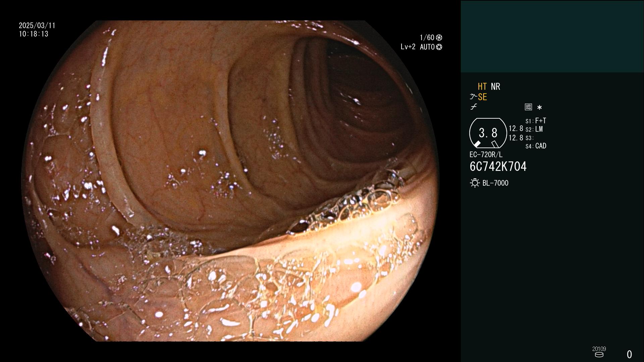Click the sliders settings icon beside the asterisk

[528, 107]
